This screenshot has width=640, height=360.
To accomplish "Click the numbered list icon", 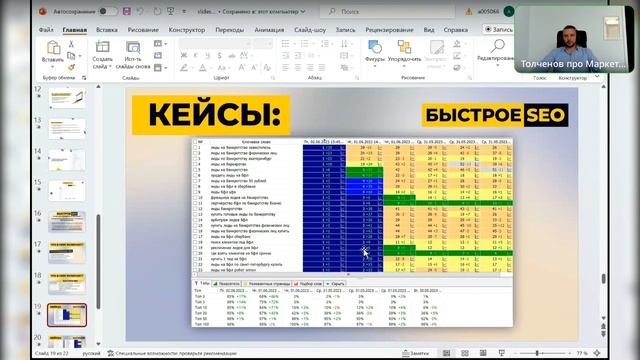I will 304,44.
